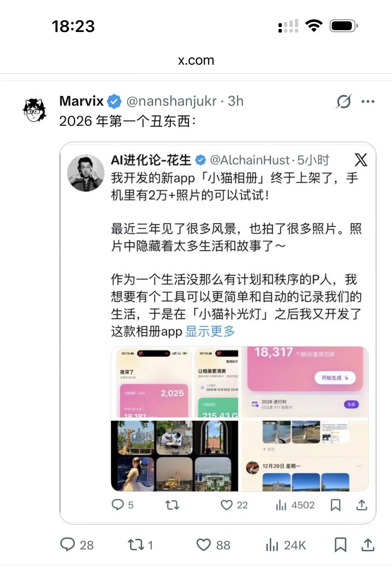Tap the quoted post's 22 likes heart
Screen dimensions: 392x568
click(x=234, y=505)
